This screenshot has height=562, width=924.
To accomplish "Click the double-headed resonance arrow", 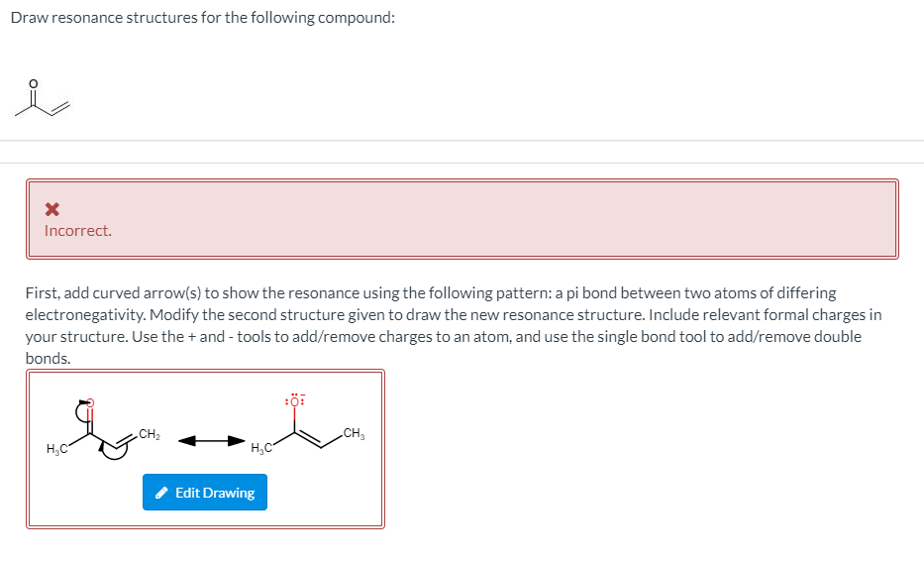I will [211, 440].
